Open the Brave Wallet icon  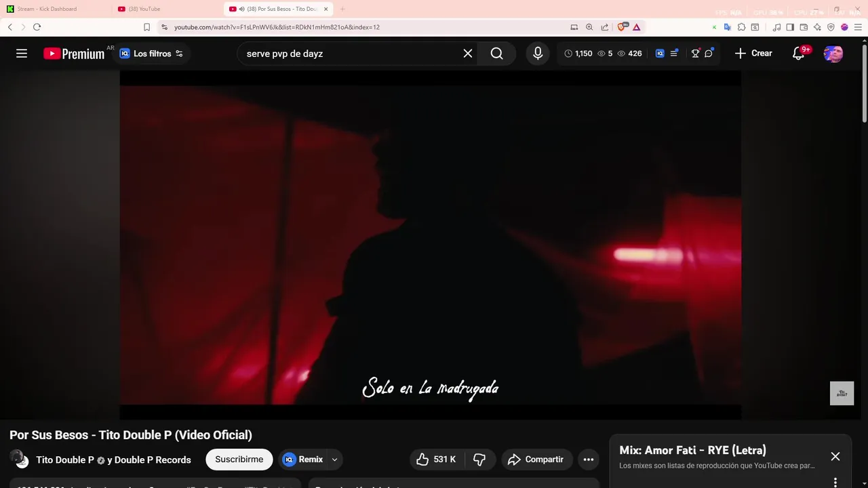pyautogui.click(x=804, y=27)
